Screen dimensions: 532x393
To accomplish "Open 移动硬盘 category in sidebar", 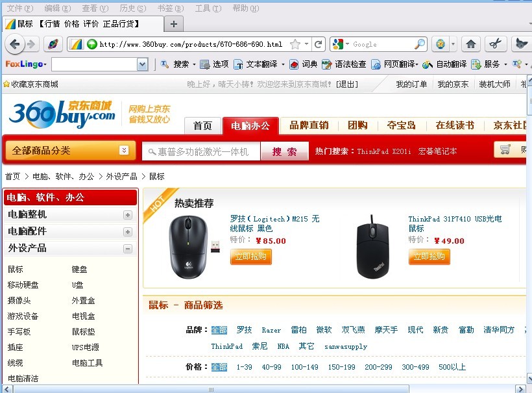I will (23, 285).
